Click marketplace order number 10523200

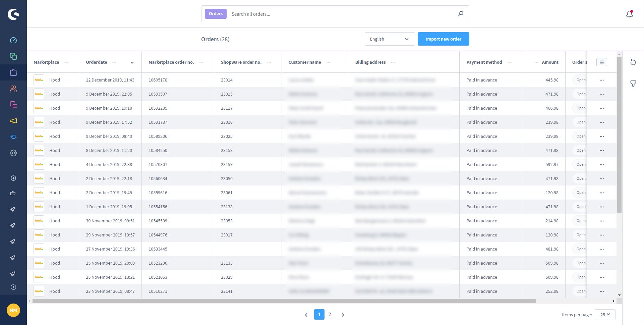(158, 263)
